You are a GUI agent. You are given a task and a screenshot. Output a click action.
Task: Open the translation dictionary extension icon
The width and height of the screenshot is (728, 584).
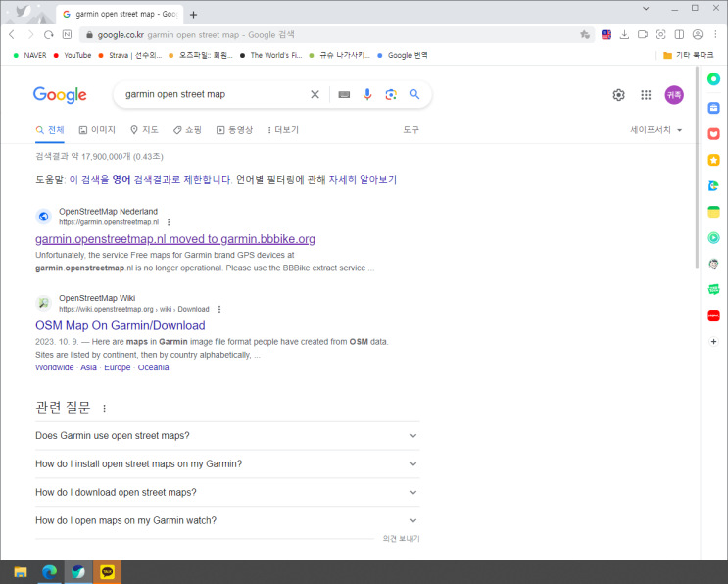(x=607, y=35)
